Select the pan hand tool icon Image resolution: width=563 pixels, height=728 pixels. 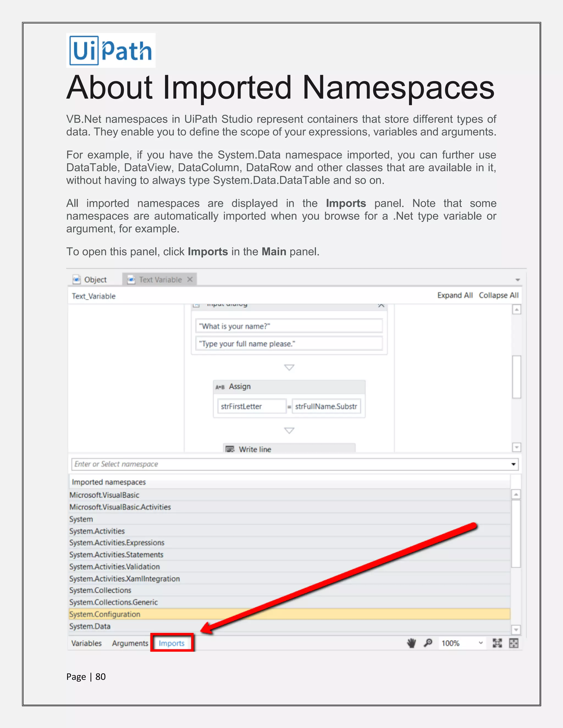[412, 643]
